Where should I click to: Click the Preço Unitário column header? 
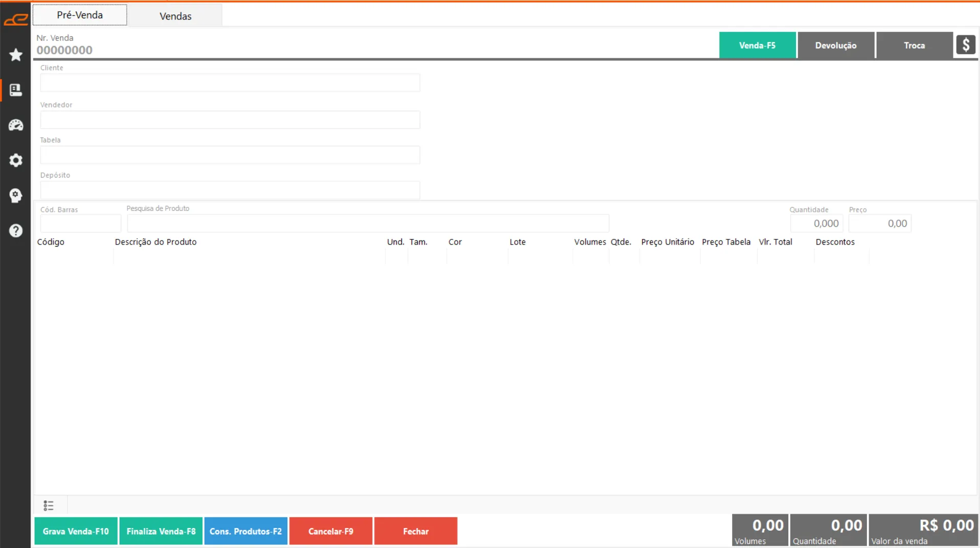pyautogui.click(x=668, y=242)
